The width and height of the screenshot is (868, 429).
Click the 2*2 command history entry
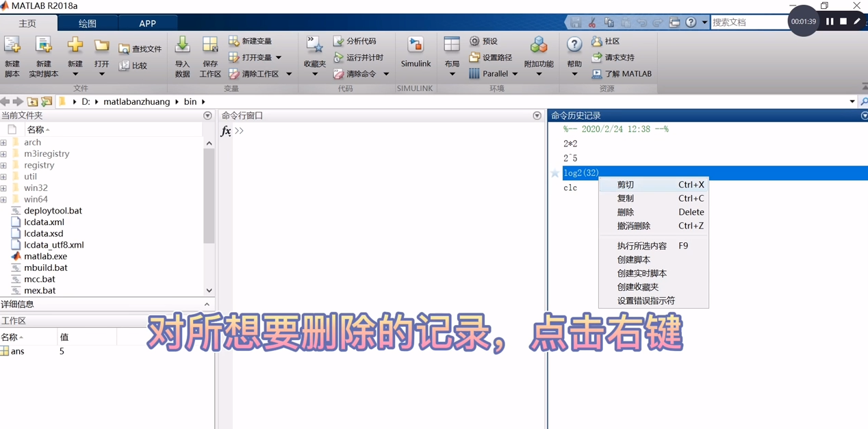570,144
